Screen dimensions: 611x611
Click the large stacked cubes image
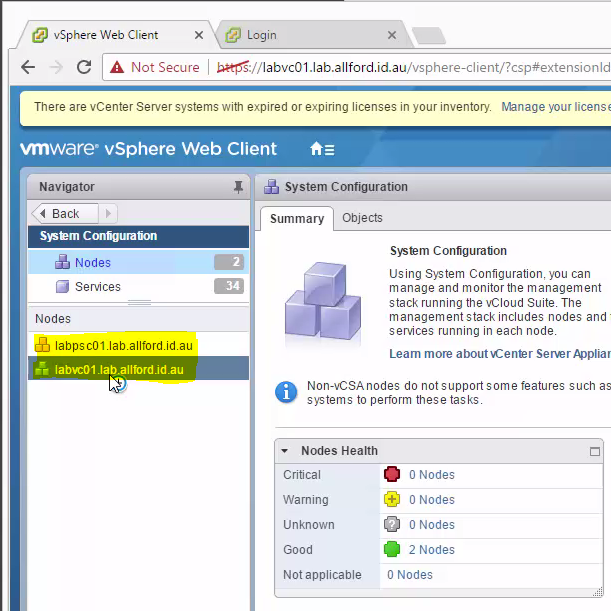click(323, 301)
